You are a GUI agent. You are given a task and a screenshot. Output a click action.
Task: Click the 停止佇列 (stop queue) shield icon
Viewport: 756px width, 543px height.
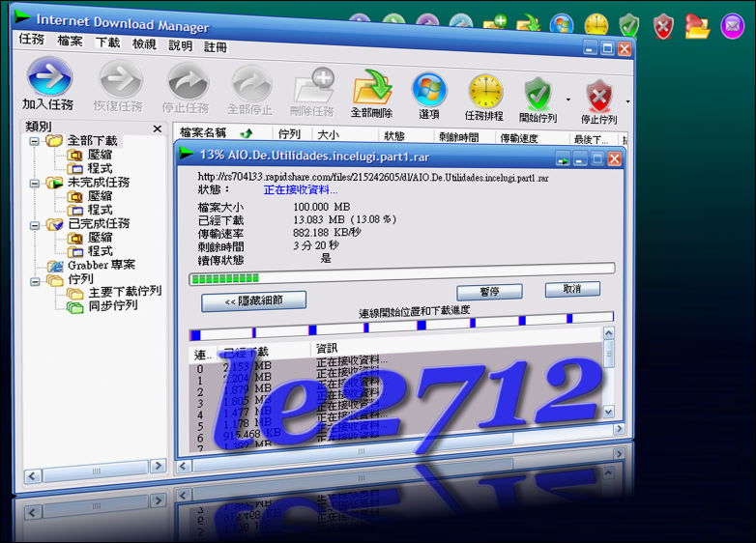[598, 96]
